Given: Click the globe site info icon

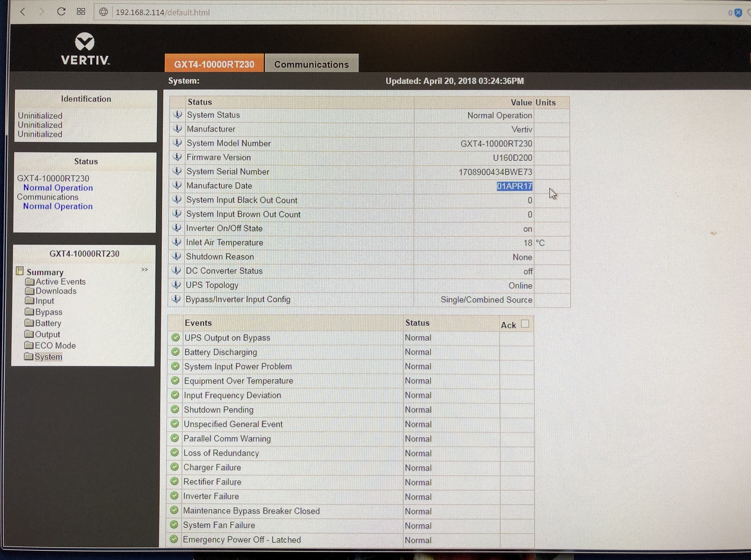Looking at the screenshot, I should click(104, 12).
